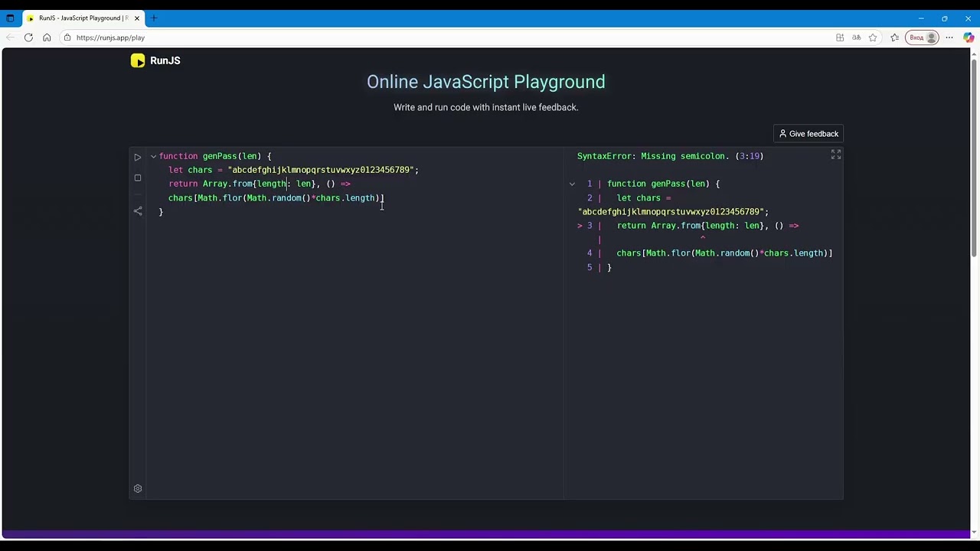The height and width of the screenshot is (551, 980).
Task: Click the SyntaxError: Missing semicolon message
Action: (670, 156)
